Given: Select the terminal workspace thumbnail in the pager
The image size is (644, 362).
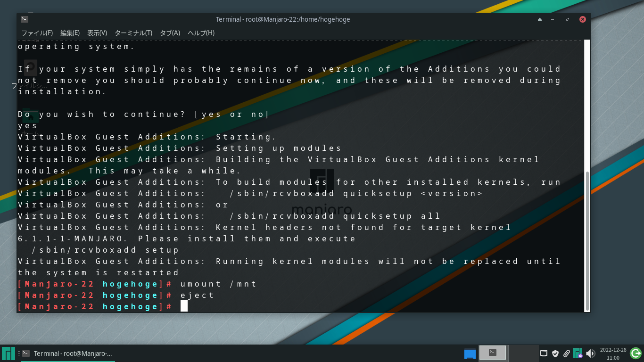Looking at the screenshot, I should click(493, 353).
